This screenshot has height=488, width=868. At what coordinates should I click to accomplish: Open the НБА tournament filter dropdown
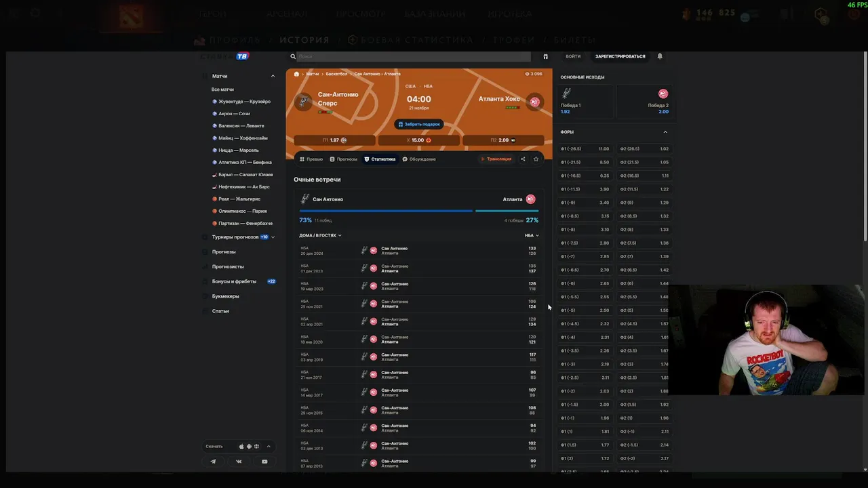[532, 235]
